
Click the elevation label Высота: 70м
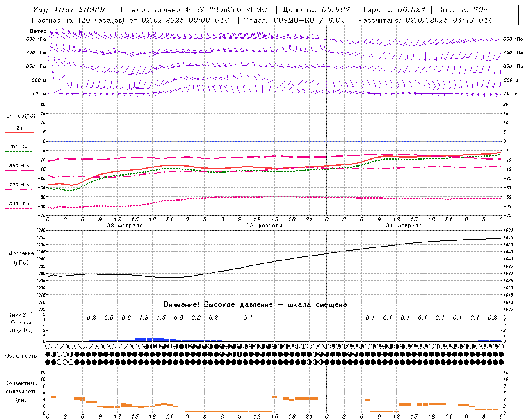463,10
